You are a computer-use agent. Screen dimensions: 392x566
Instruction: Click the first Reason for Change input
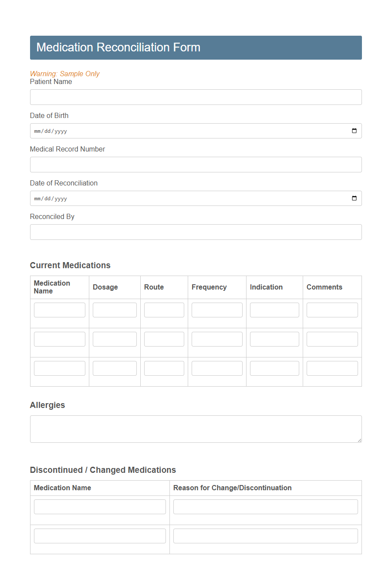pos(265,506)
